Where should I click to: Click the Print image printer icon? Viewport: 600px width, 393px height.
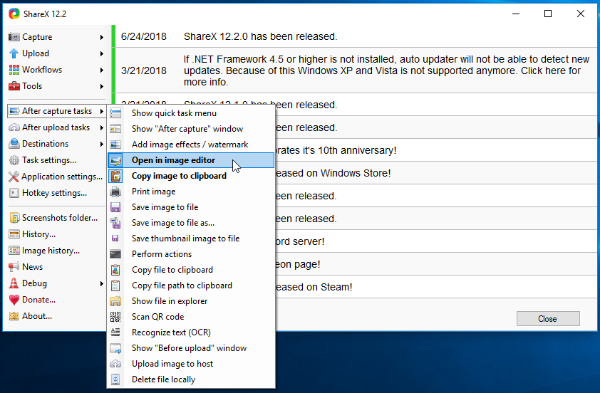click(x=116, y=191)
